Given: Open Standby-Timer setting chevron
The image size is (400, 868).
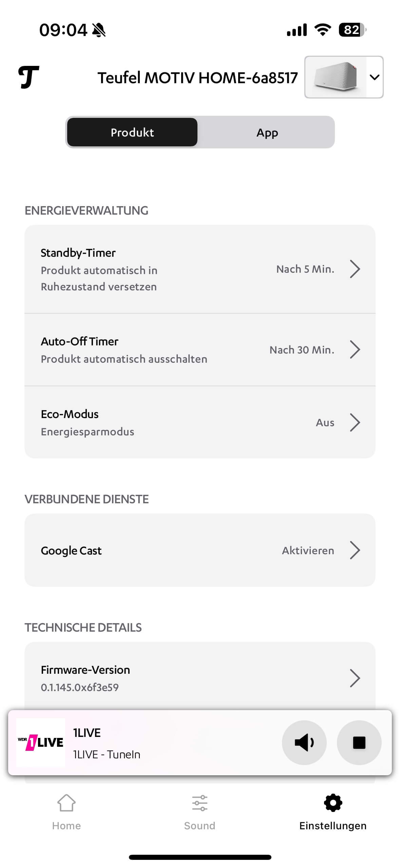Looking at the screenshot, I should 355,269.
